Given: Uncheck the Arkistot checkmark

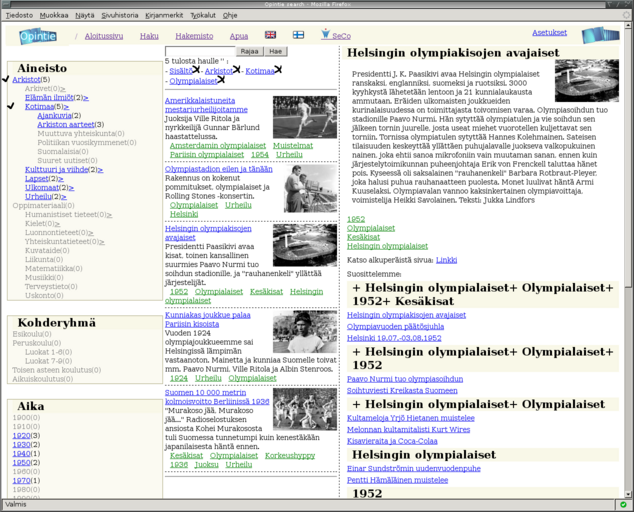Looking at the screenshot, I should pos(6,79).
